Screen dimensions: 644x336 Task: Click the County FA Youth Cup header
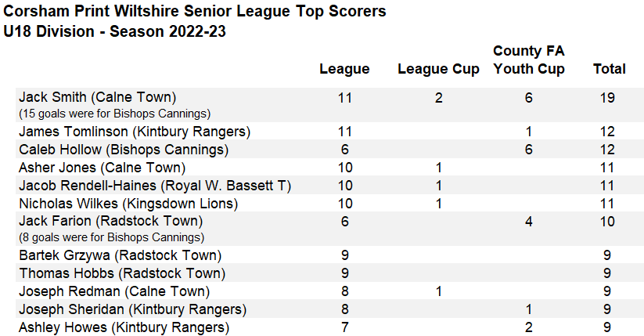tap(529, 60)
